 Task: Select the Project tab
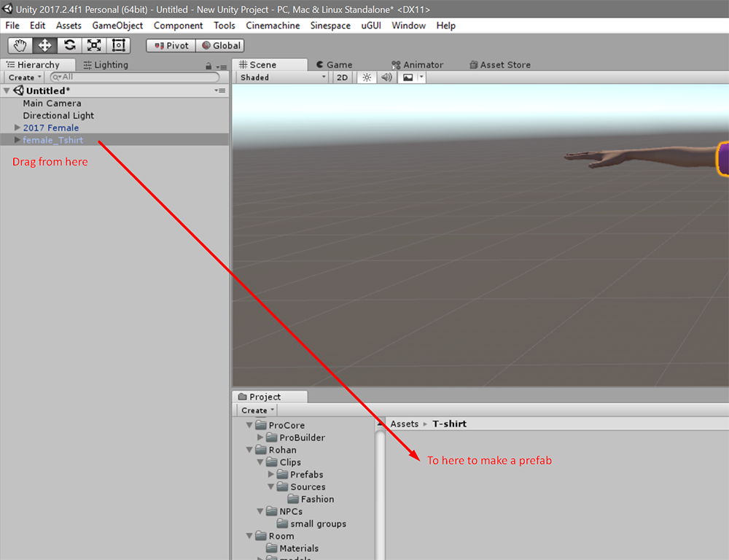tap(270, 397)
